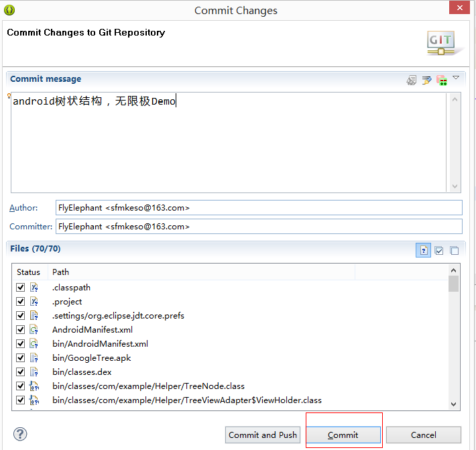Click the Commit button

pos(343,435)
